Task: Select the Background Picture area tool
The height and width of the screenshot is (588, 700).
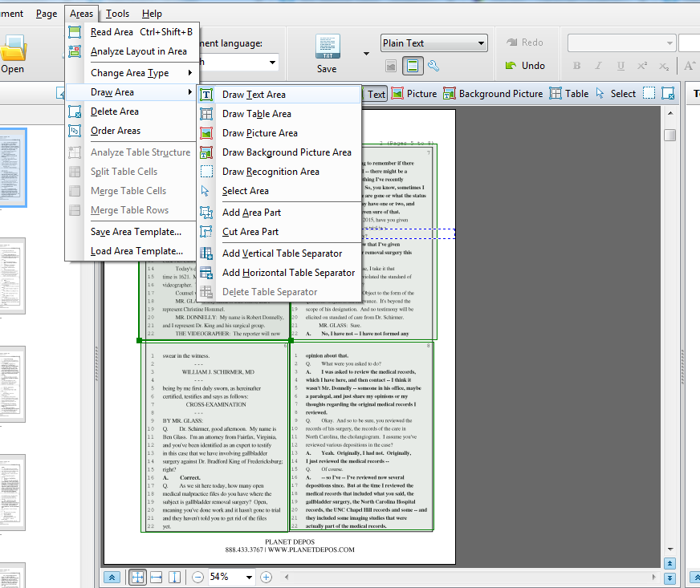Action: pyautogui.click(x=493, y=94)
